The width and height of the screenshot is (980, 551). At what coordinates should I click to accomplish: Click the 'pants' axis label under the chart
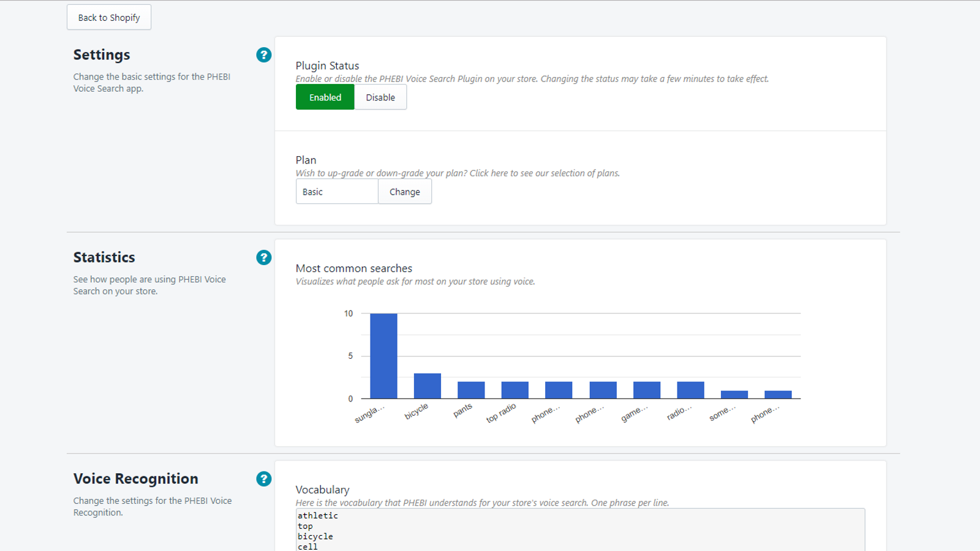(463, 410)
